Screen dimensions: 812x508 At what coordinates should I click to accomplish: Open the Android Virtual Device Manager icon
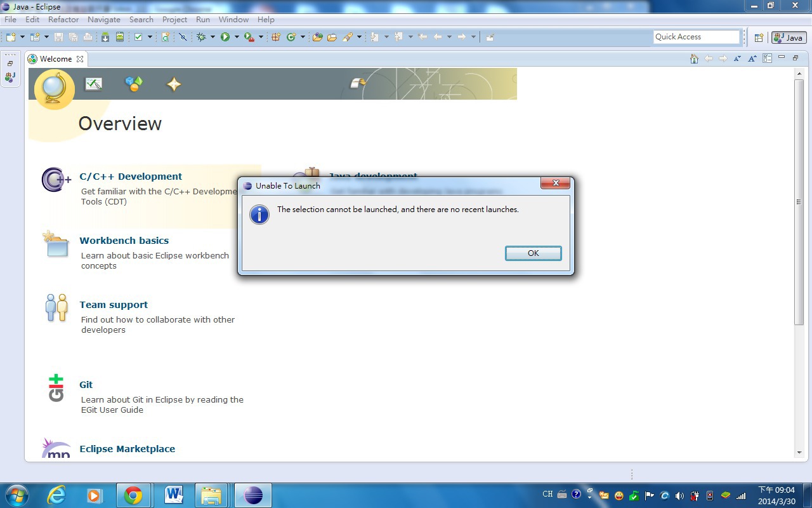(119, 37)
